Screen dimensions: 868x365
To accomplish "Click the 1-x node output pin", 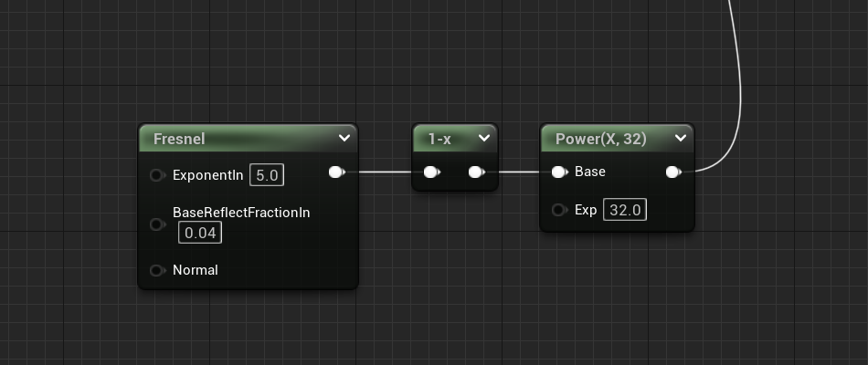I will tap(477, 172).
